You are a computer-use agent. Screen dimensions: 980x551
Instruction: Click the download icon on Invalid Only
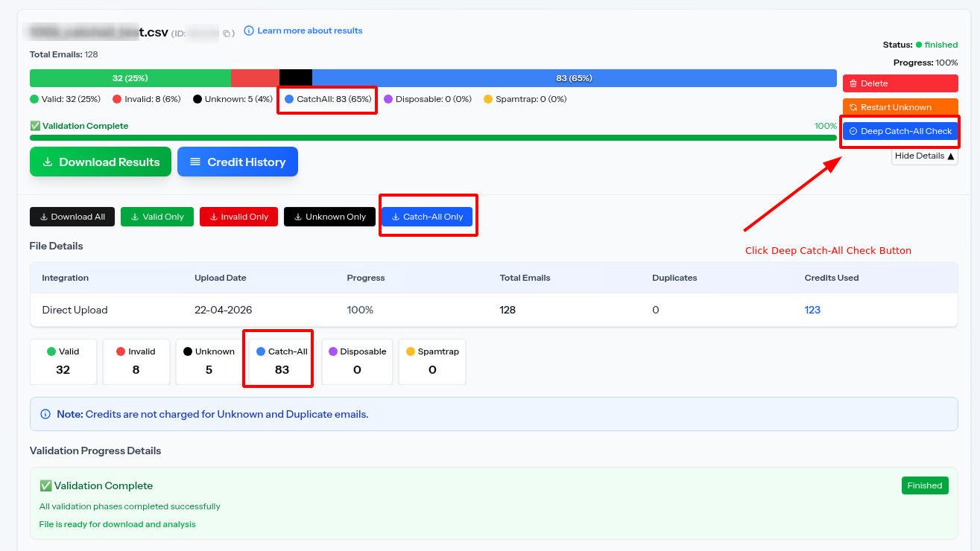(x=214, y=217)
